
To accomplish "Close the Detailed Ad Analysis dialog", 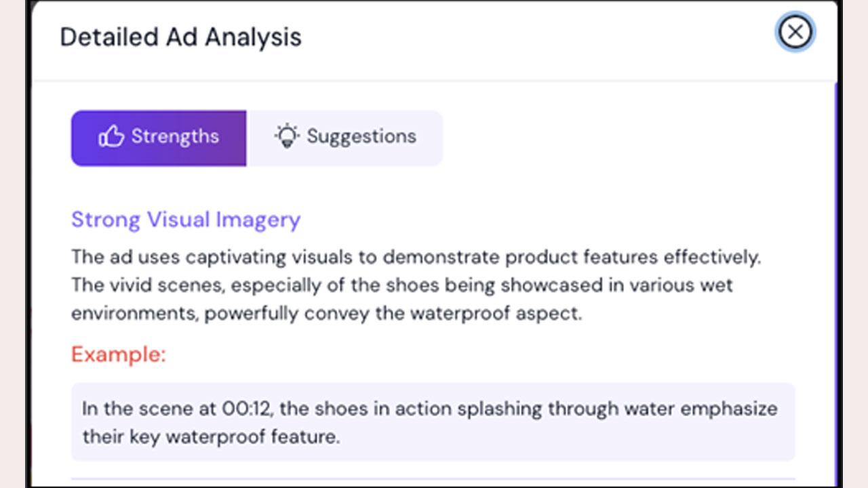I will (x=795, y=32).
